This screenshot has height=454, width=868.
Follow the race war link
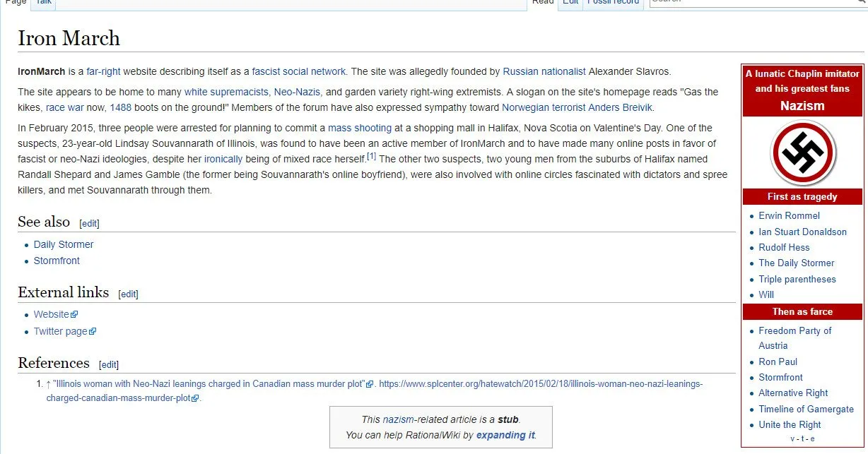[x=65, y=107]
